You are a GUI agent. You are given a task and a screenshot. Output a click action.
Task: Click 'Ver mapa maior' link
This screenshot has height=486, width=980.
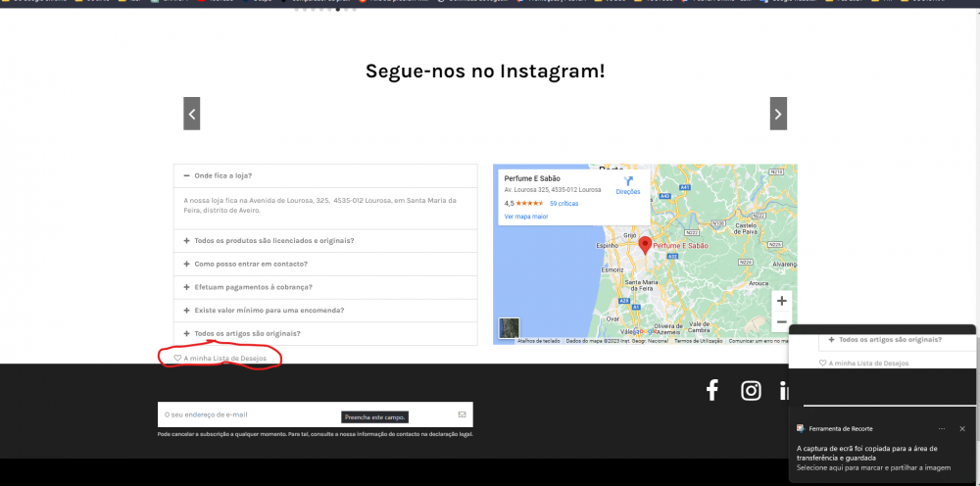click(525, 217)
